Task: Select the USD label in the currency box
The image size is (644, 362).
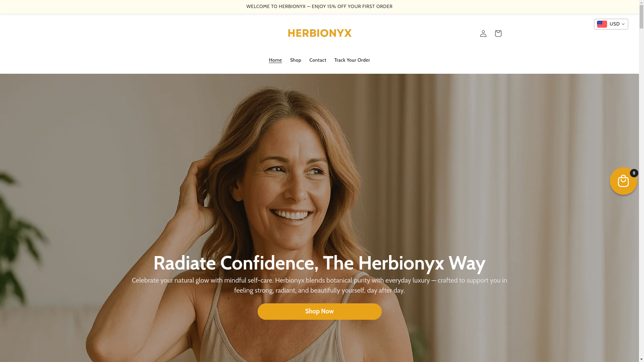Action: pyautogui.click(x=614, y=24)
